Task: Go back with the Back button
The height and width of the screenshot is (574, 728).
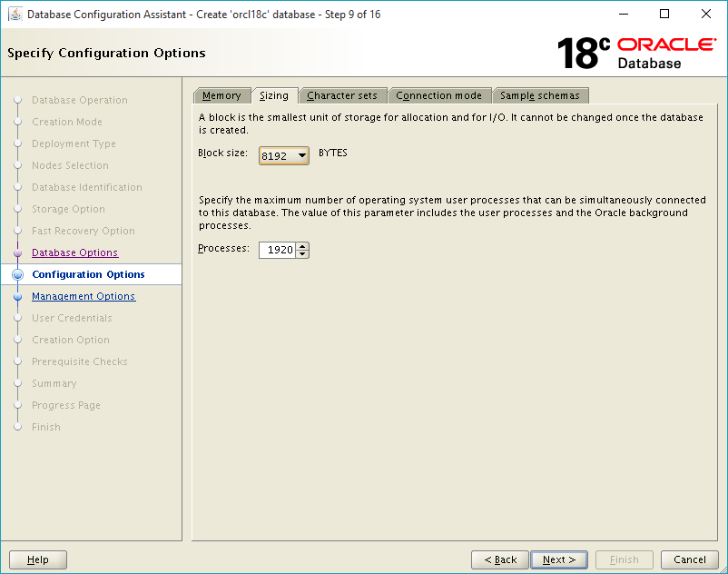Action: pos(500,559)
